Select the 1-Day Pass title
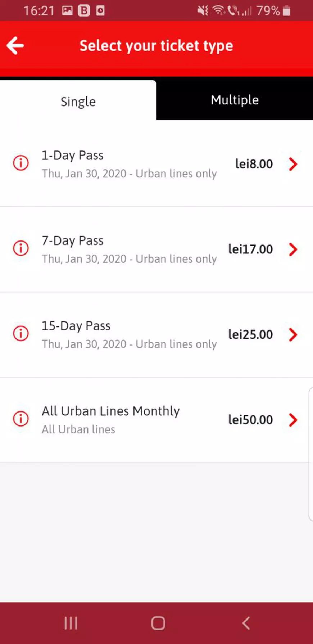Image resolution: width=313 pixels, height=644 pixels. tap(73, 156)
